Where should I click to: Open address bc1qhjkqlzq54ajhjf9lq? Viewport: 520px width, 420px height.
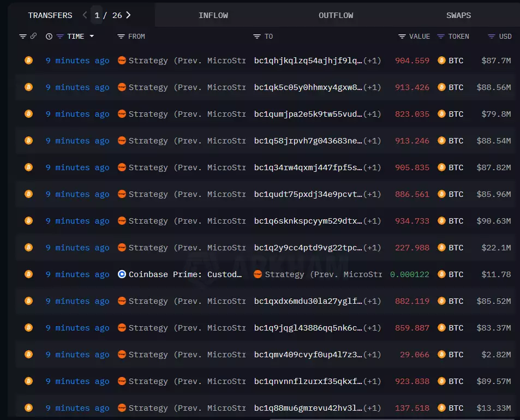point(308,61)
